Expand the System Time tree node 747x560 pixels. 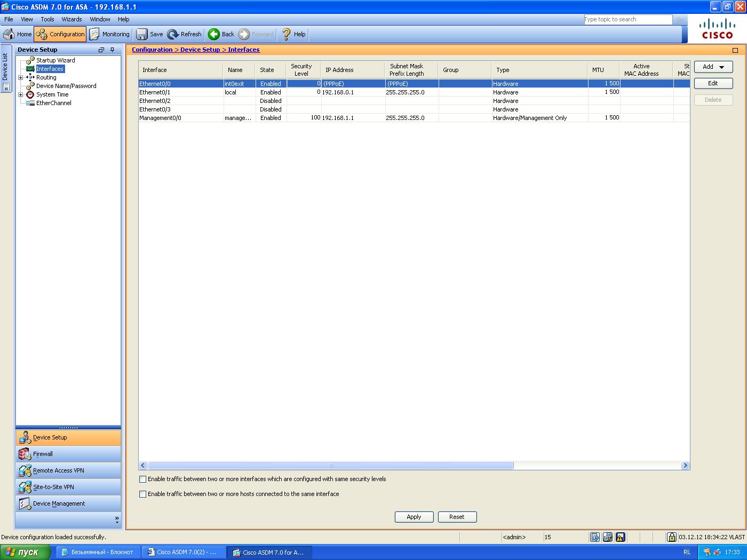click(x=21, y=94)
